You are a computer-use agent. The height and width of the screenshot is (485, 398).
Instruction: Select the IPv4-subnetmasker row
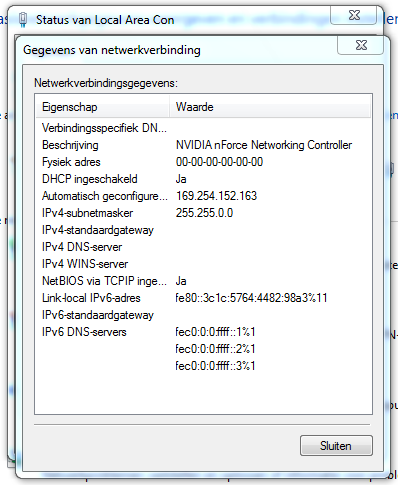point(203,213)
